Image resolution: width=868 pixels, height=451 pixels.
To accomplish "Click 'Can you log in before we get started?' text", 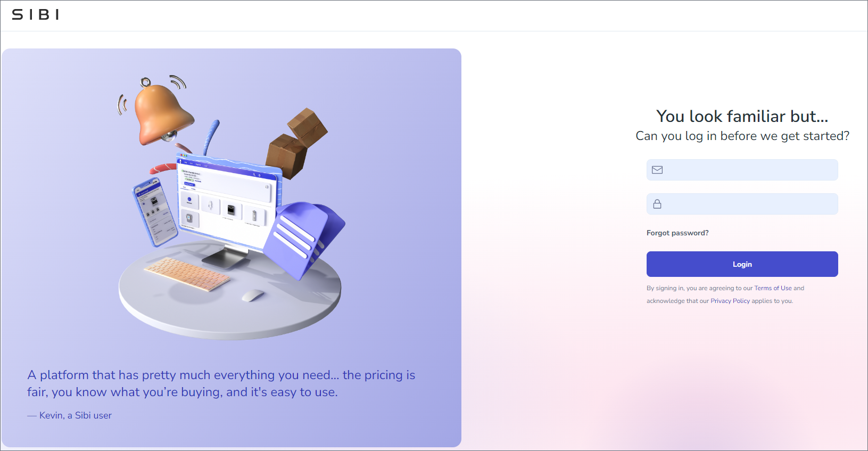I will (742, 136).
